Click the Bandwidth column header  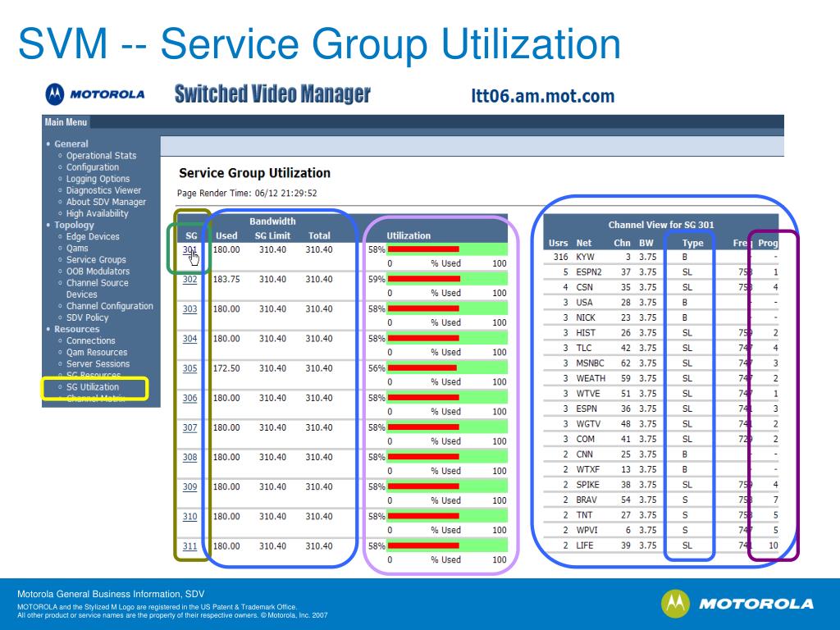click(x=272, y=221)
